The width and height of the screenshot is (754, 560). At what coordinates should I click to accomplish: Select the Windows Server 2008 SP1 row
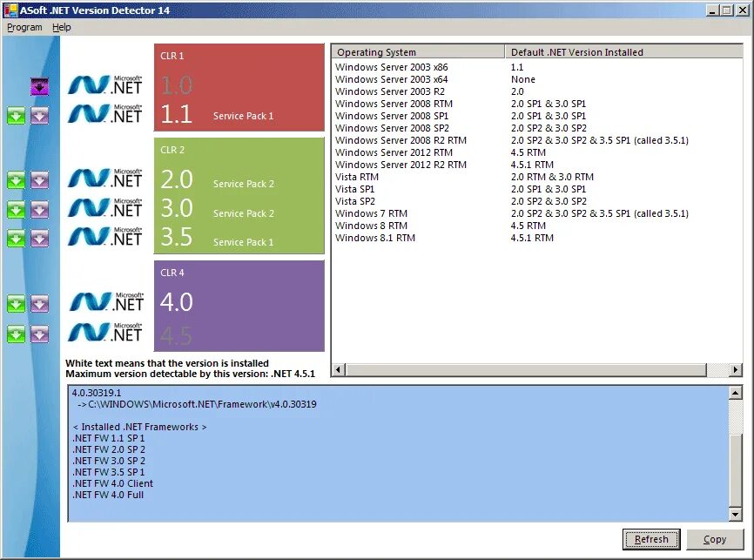pos(536,116)
